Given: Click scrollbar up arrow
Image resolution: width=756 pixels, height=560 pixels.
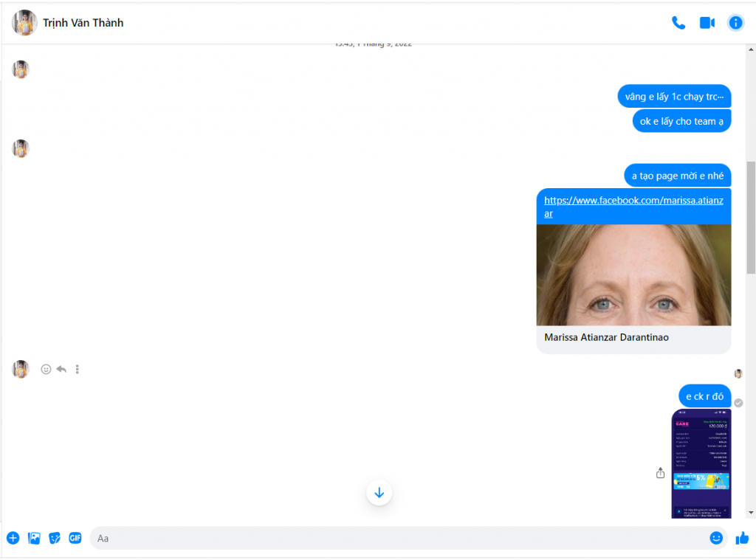Looking at the screenshot, I should tap(751, 49).
